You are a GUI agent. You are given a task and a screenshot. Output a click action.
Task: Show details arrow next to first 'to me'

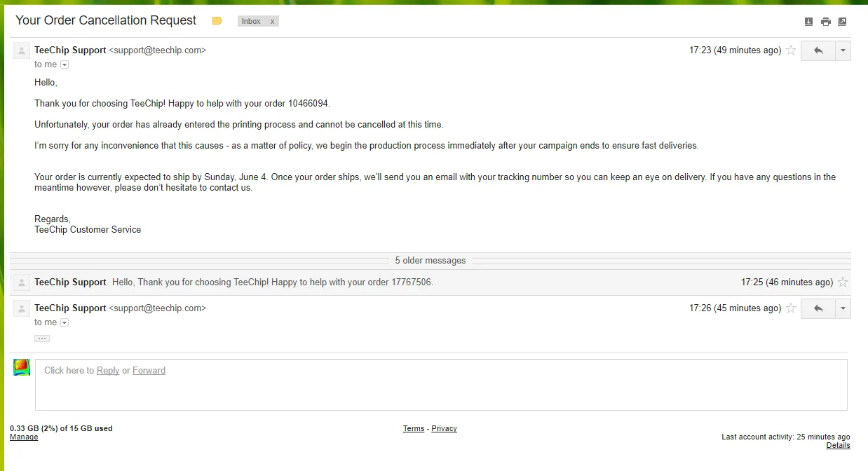point(65,64)
